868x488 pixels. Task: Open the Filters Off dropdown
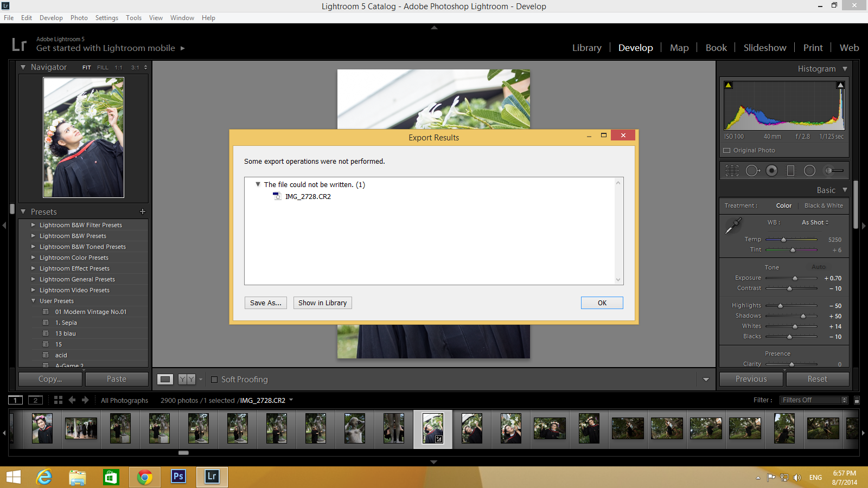pos(814,400)
